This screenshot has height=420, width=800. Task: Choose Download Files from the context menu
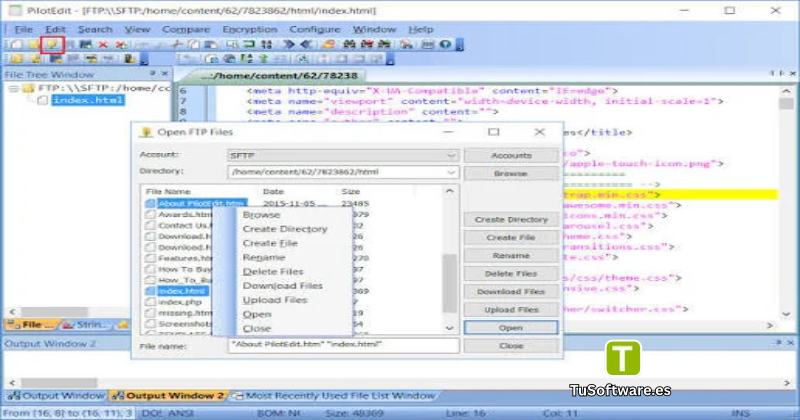(283, 286)
